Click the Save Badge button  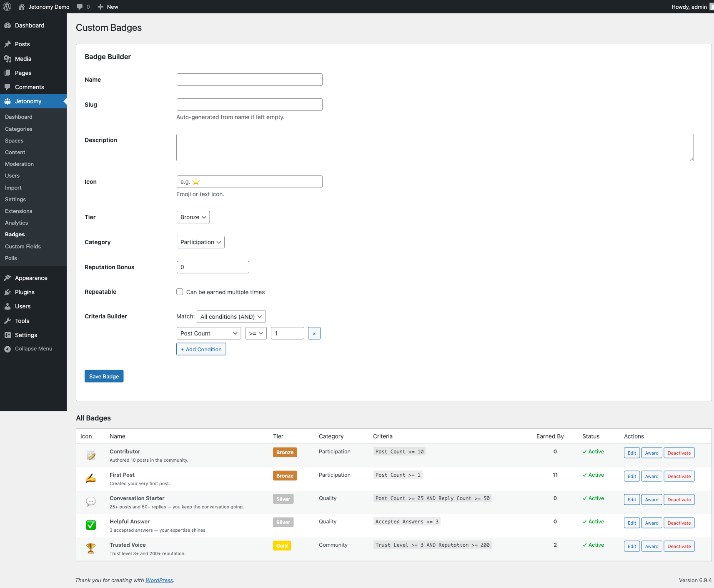[x=104, y=376]
